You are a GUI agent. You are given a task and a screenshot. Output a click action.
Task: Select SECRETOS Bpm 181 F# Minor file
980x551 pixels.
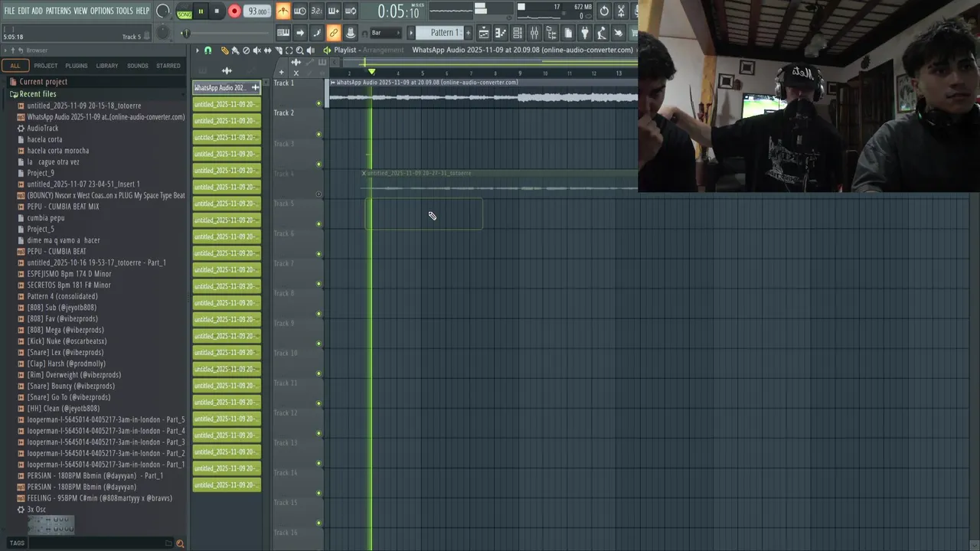click(x=68, y=285)
